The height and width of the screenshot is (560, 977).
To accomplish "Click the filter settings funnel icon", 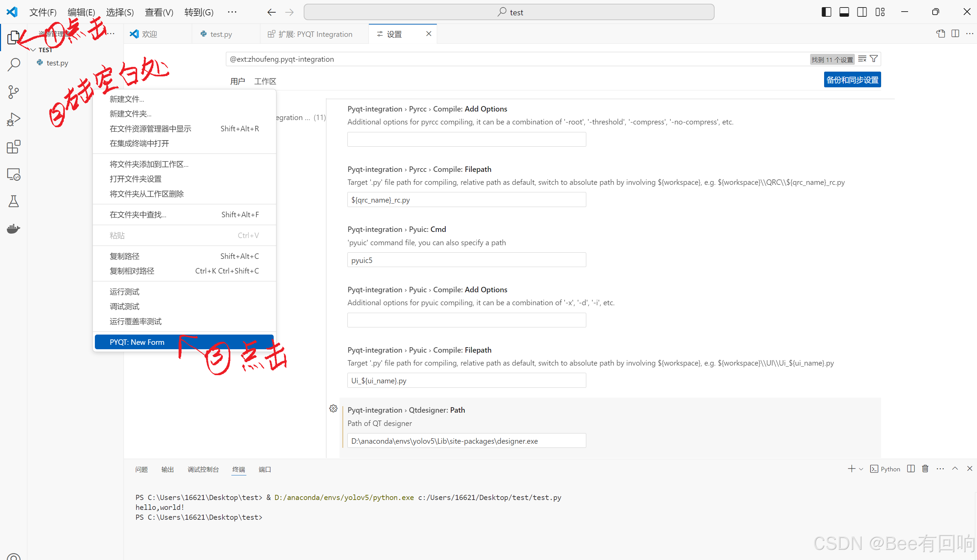I will (874, 59).
